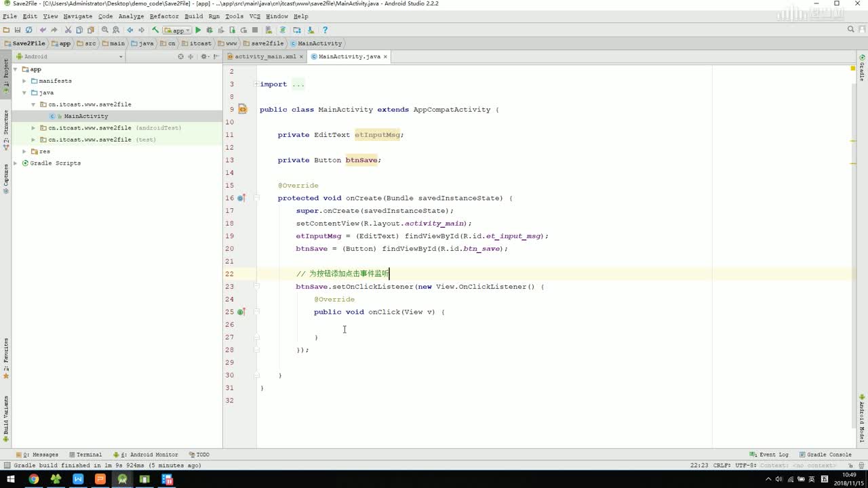Cut selection with the scissors icon
Screen dimensions: 868x488
pyautogui.click(x=68, y=30)
